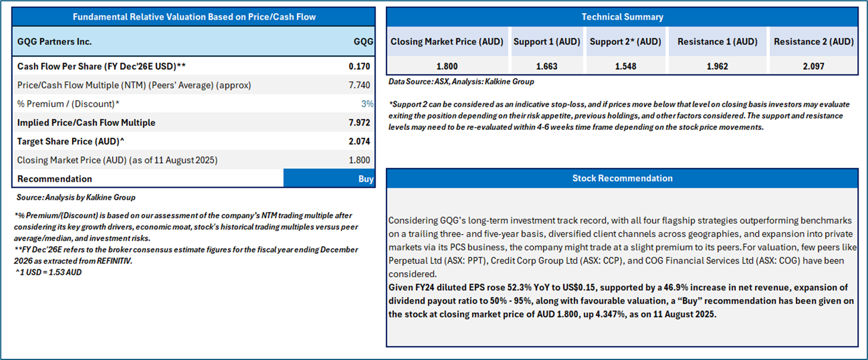
Task: Click the Fundamental Relative Valuation table header
Action: tap(194, 17)
